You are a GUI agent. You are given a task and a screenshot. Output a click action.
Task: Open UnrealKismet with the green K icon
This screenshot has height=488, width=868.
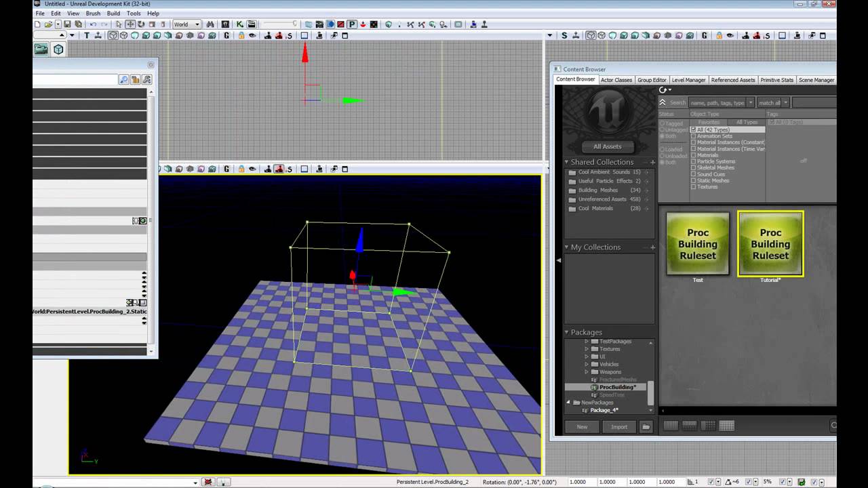pos(239,24)
